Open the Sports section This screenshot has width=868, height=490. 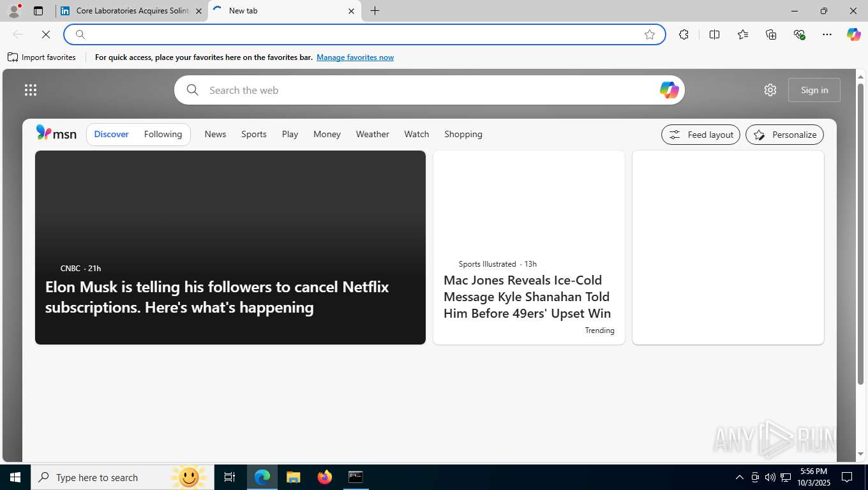click(x=254, y=134)
